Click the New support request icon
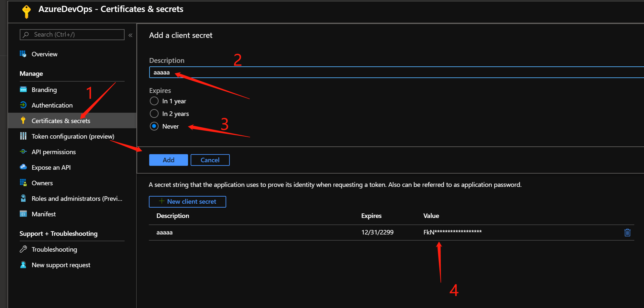644x308 pixels. click(x=23, y=265)
